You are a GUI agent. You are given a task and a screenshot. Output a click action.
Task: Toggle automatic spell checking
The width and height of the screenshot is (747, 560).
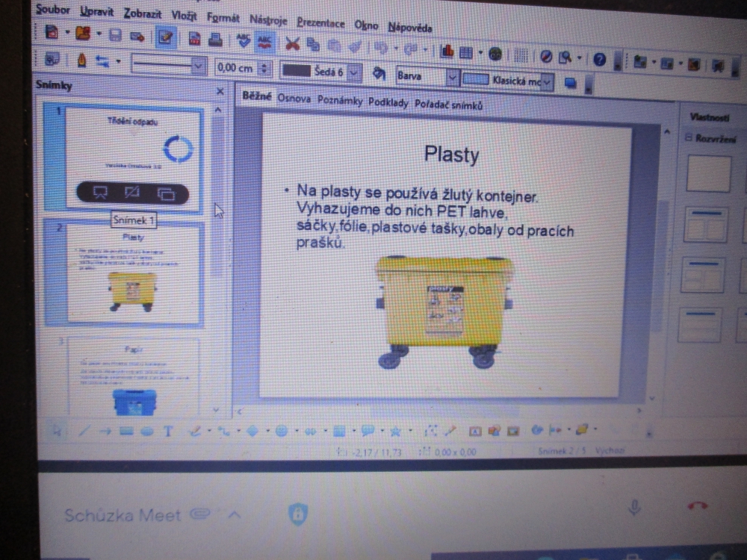[265, 42]
